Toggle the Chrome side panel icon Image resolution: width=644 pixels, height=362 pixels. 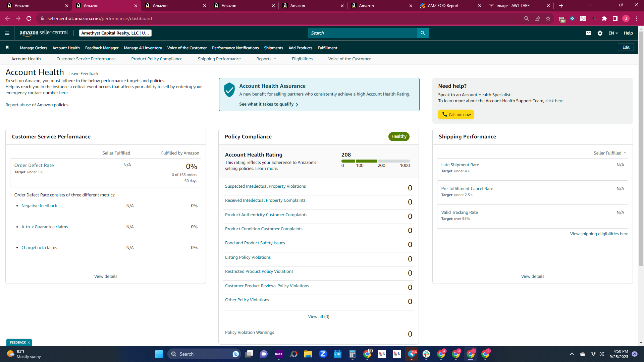615,19
